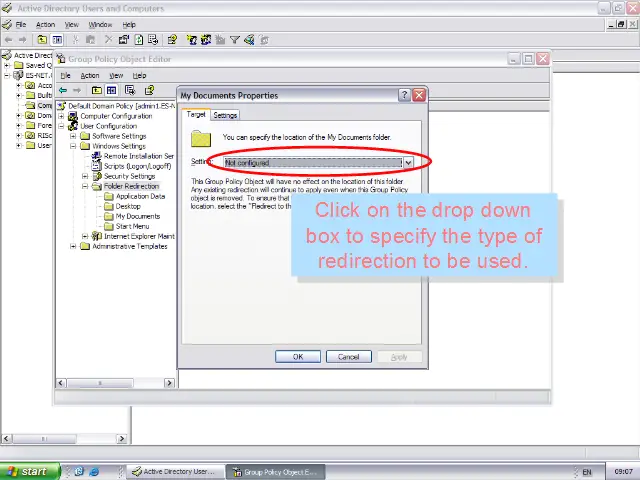
Task: Click Create new user icon
Action: (x=191, y=40)
